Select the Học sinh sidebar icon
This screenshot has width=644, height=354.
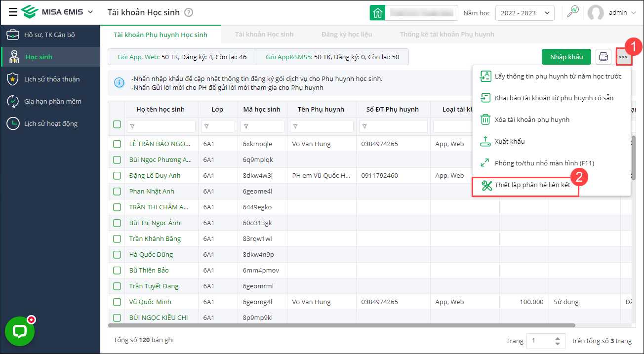click(14, 57)
